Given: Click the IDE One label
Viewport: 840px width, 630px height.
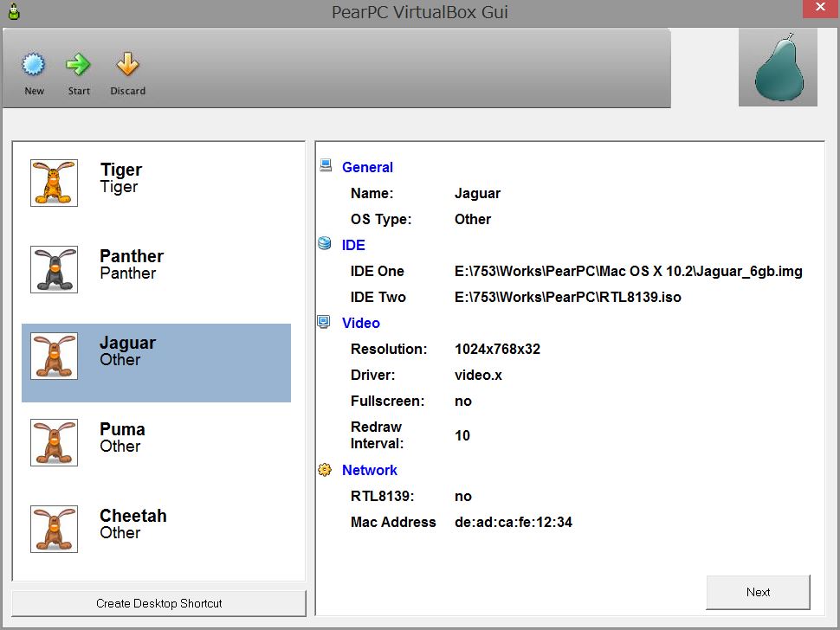Looking at the screenshot, I should pyautogui.click(x=378, y=272).
